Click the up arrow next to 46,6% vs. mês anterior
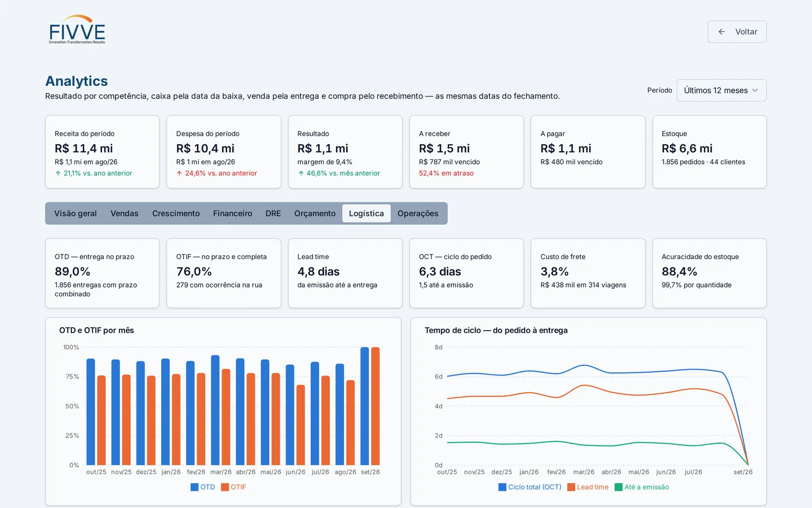The image size is (812, 508). point(301,173)
